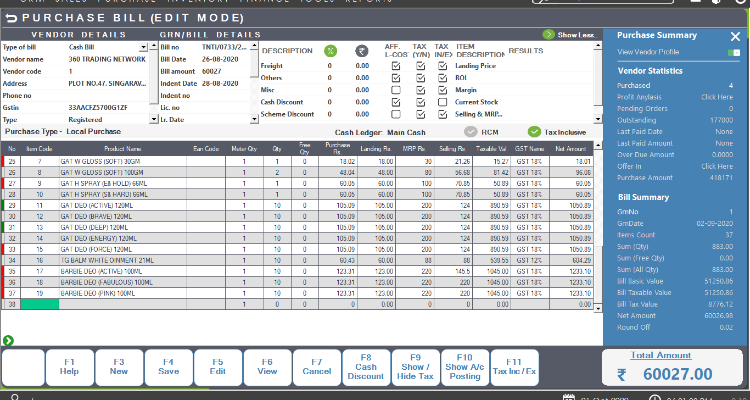
Task: Open Profit Analysis Click Here link
Action: point(717,97)
